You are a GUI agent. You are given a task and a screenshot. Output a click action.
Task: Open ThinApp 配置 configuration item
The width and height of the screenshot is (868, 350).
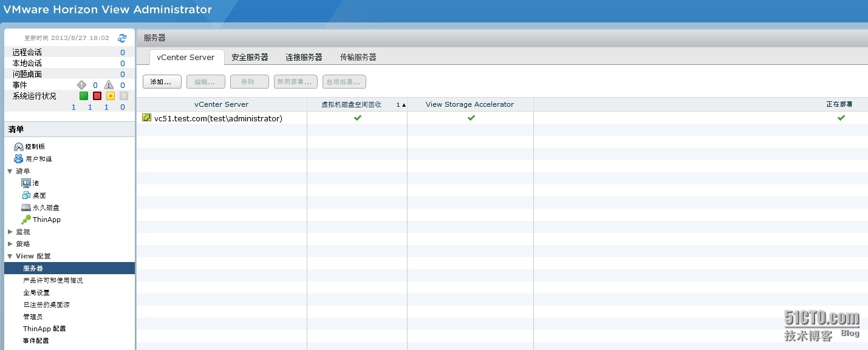(44, 329)
